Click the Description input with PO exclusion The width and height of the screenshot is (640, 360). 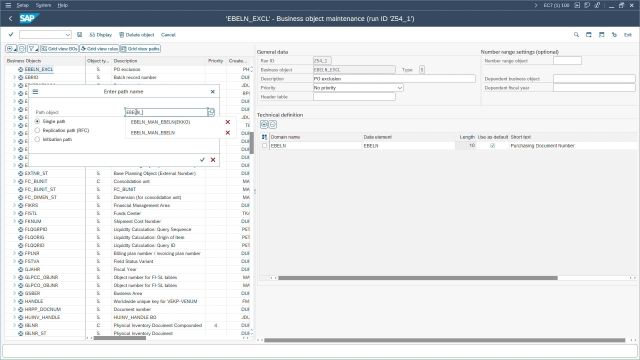click(394, 79)
